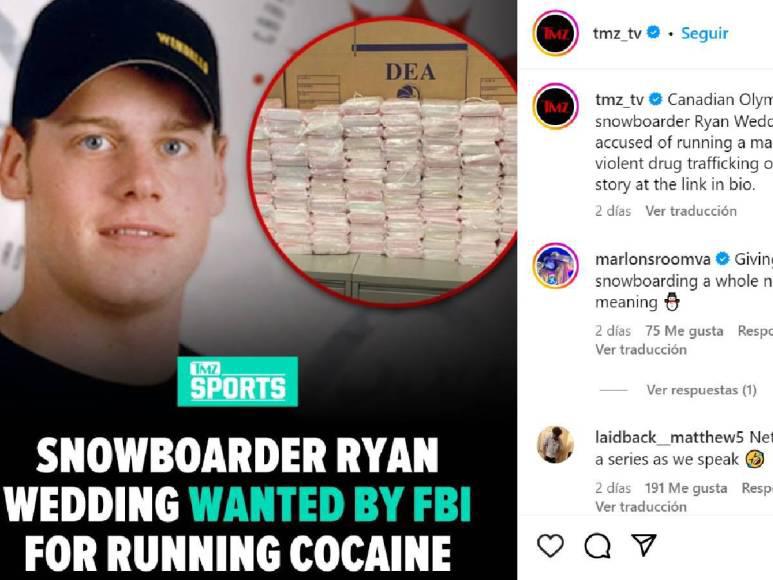This screenshot has height=580, width=773.
Task: Click the TMZ Sports logo on the image
Action: click(238, 382)
